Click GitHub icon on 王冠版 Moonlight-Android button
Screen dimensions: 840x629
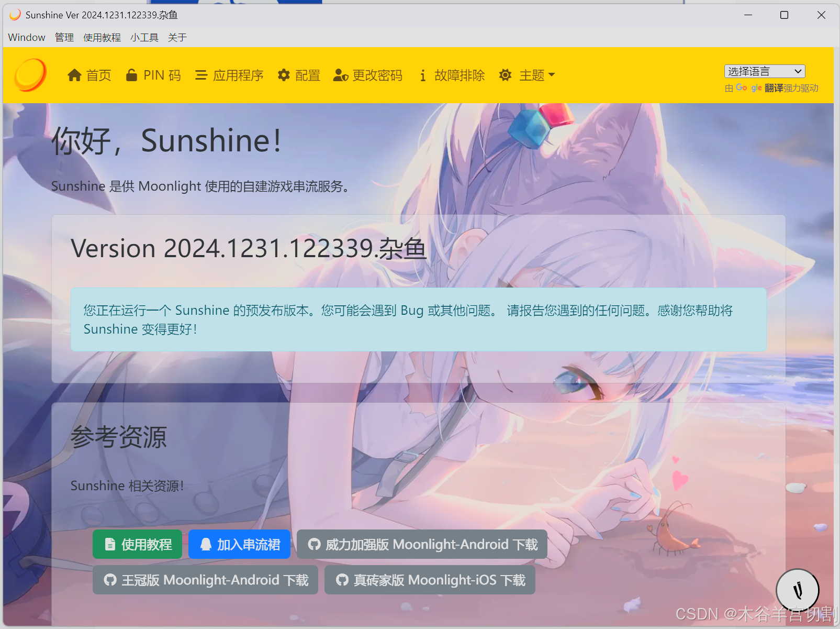110,580
